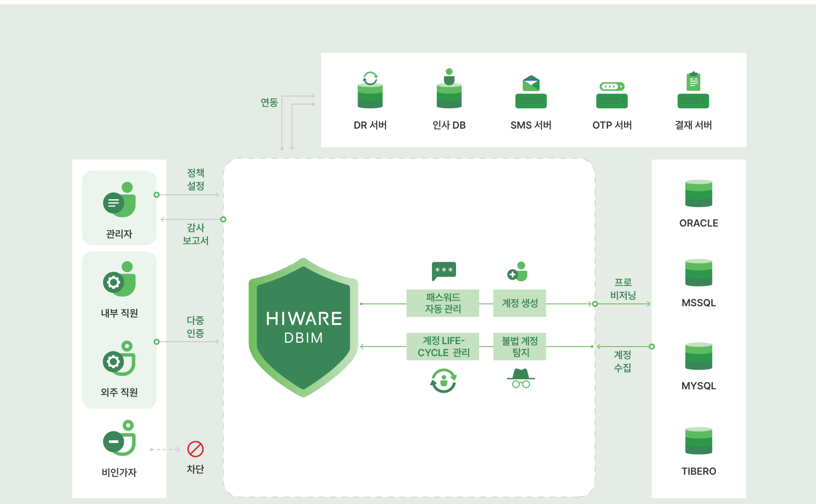Screen dimensions: 816x504
Task: Click the OTP 서버 text label
Action: click(x=612, y=125)
